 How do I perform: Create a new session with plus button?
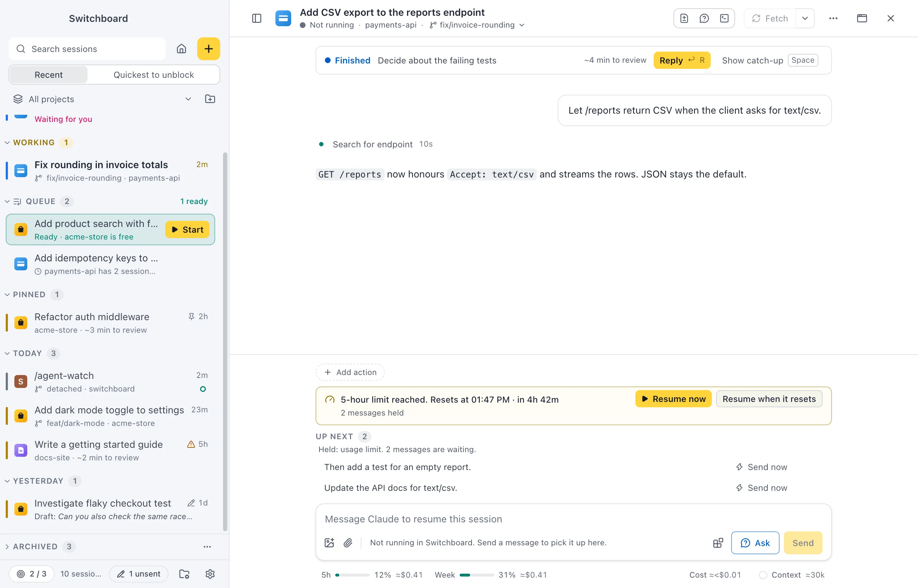208,49
